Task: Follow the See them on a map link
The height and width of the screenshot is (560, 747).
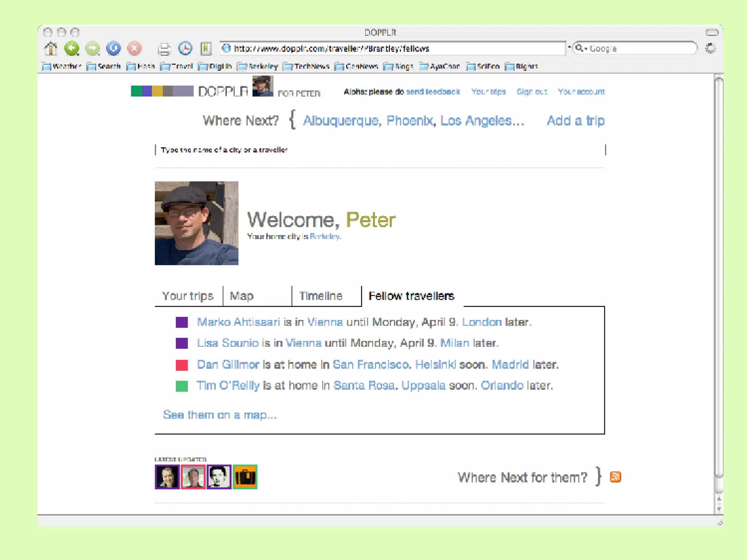Action: (x=220, y=415)
